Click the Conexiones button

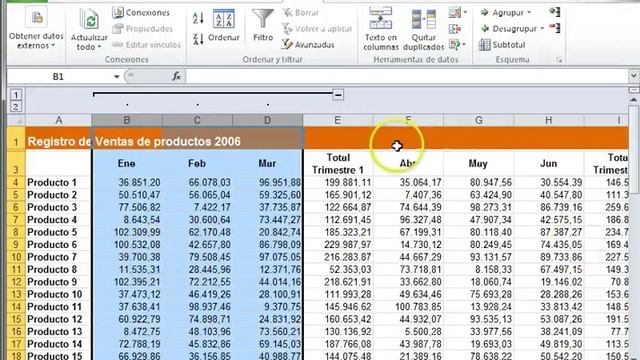pos(141,13)
